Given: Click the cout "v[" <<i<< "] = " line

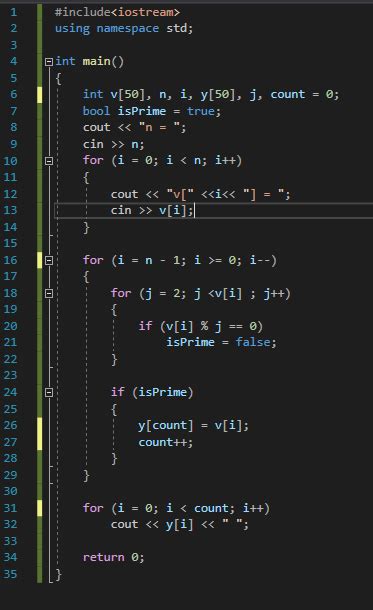Looking at the screenshot, I should [201, 194].
